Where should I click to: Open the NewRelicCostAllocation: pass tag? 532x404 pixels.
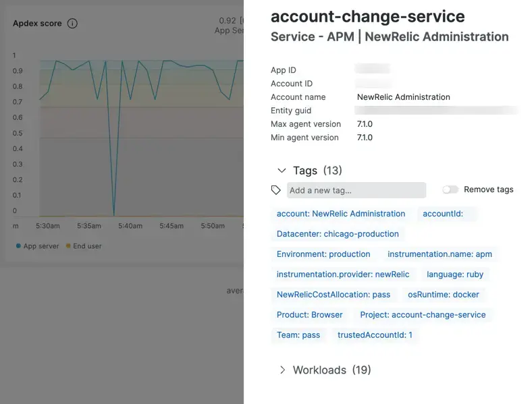(x=334, y=295)
